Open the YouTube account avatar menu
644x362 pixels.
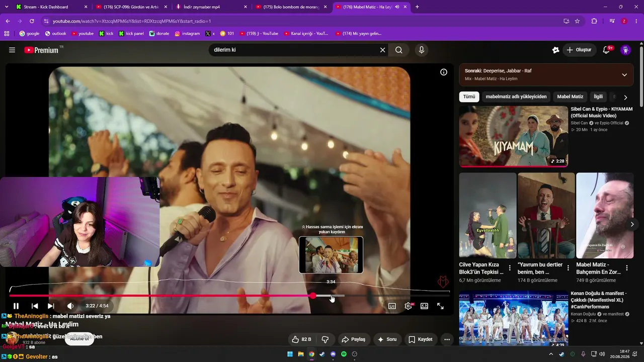click(x=625, y=50)
